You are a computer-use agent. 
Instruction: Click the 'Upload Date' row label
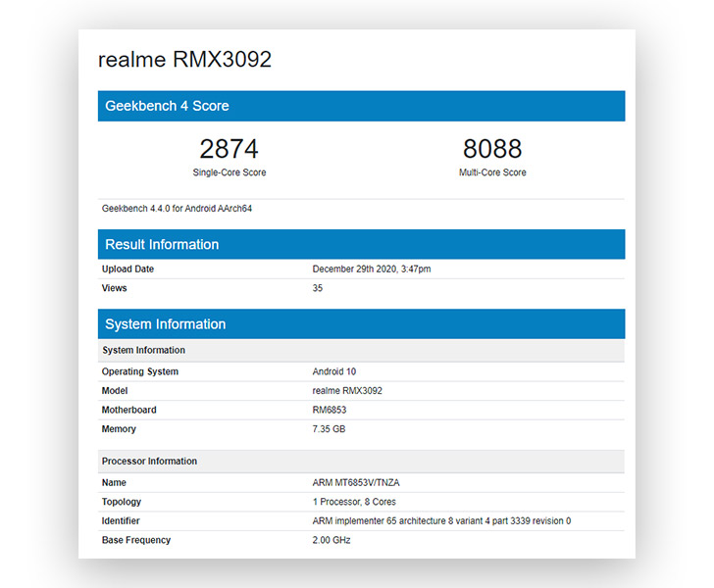pos(127,269)
